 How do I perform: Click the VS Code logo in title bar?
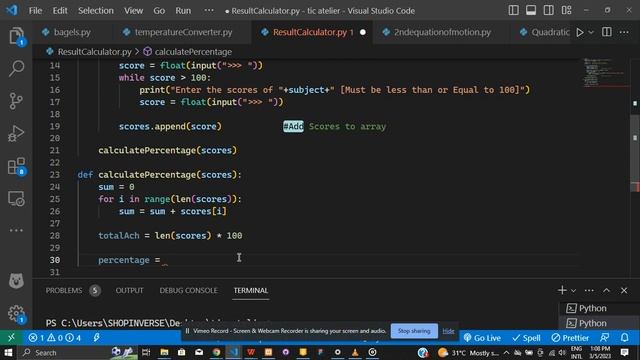(12, 10)
